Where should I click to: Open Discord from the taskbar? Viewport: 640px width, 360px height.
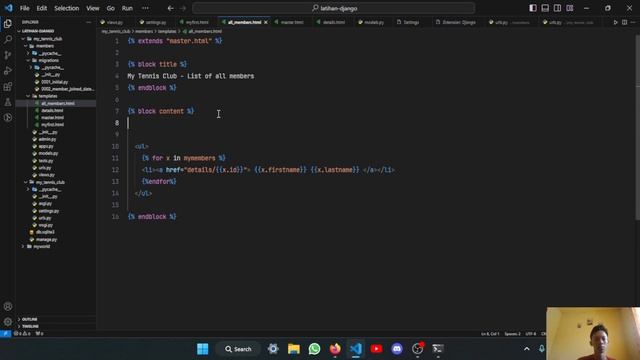(397, 349)
